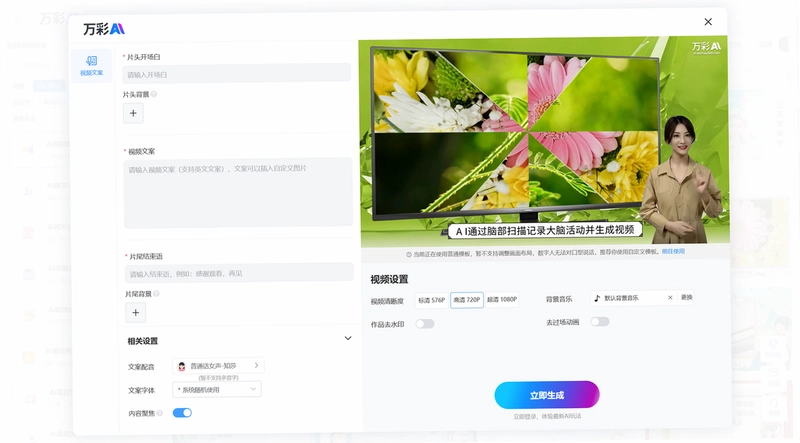Click the 立即登录 text below generate button

click(526, 416)
